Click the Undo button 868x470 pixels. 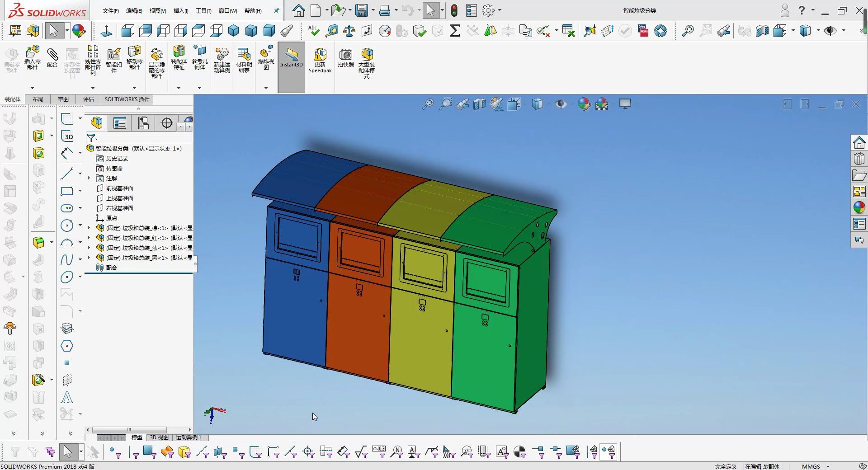pyautogui.click(x=406, y=10)
